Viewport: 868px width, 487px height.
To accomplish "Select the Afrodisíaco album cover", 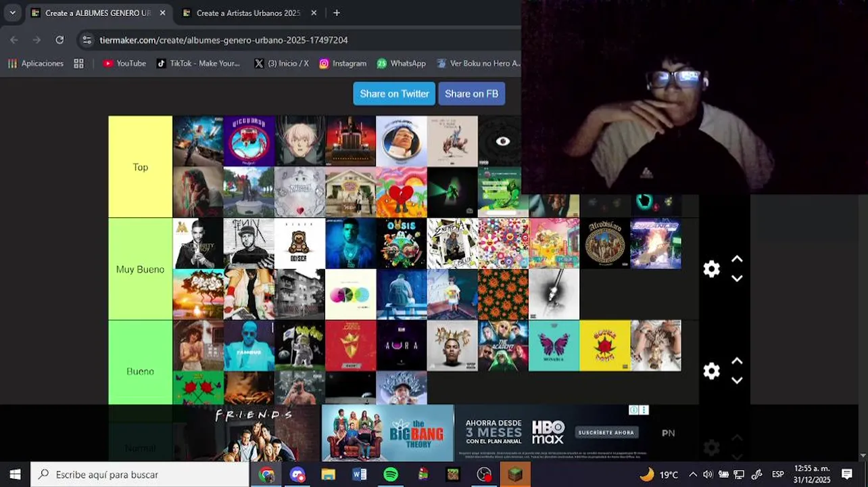I will (x=605, y=243).
